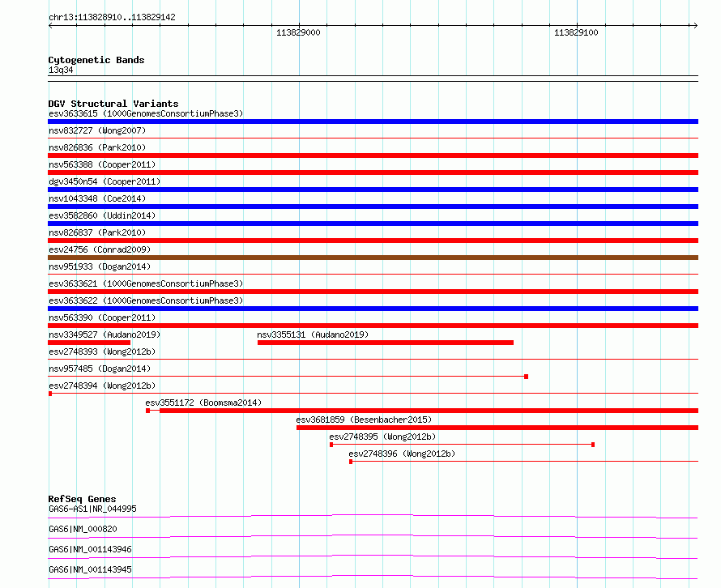This screenshot has height=588, width=721.
Task: Select the red esv3681859 variant bar
Action: pos(497,428)
